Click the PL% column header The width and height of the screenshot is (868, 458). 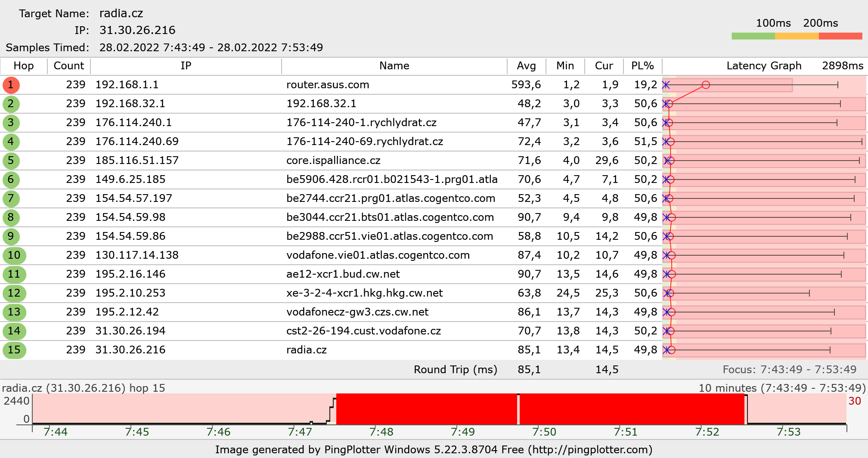642,66
